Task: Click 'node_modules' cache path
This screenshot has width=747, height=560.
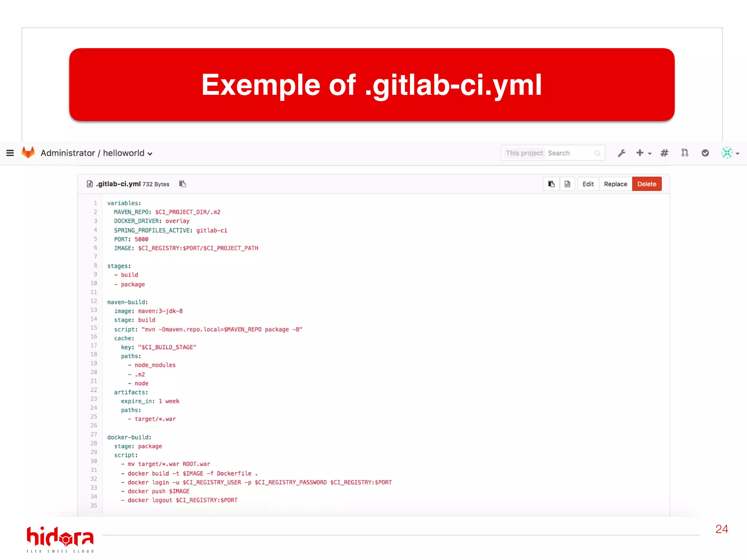Action: (155, 365)
